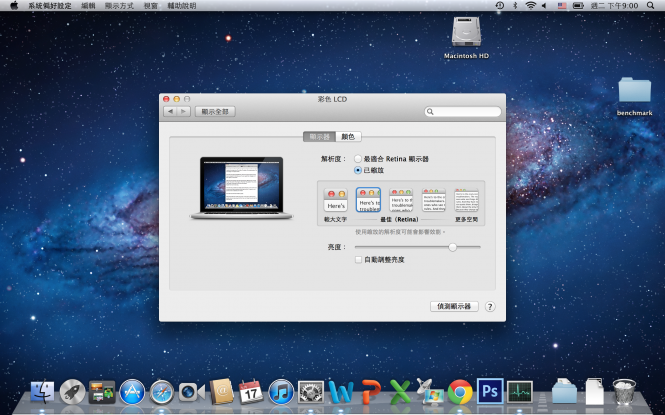
Task: Click battery status icon in menu bar
Action: coord(578,6)
